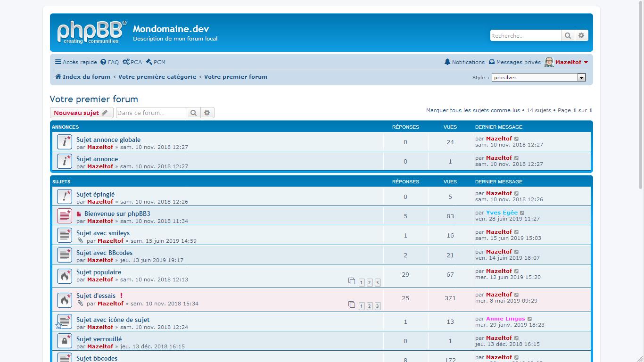View last post of Sujet avec BBcodes
The image size is (644, 362).
pyautogui.click(x=517, y=252)
